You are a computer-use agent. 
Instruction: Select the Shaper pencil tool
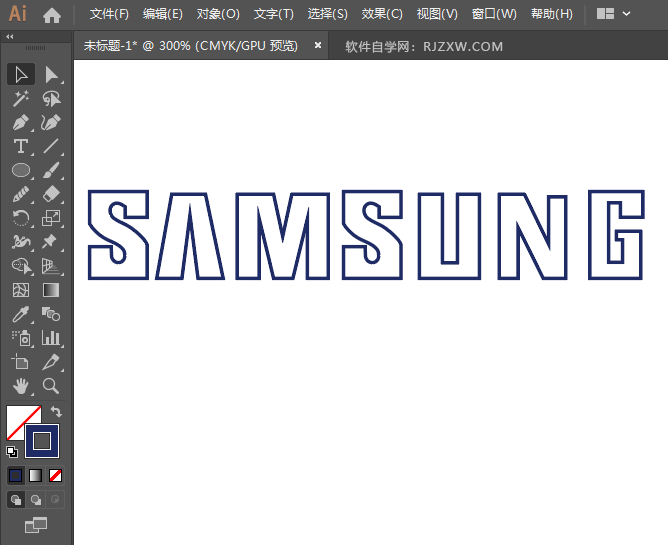21,194
